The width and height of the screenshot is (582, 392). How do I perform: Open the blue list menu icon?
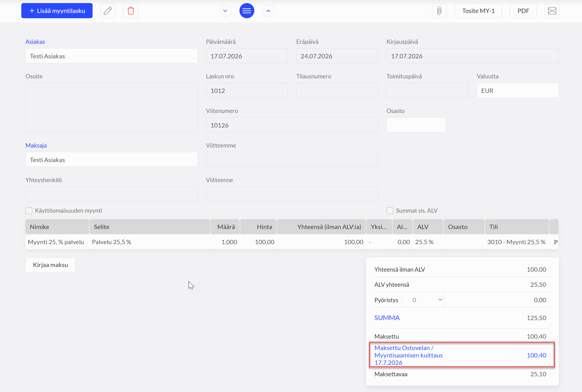pos(247,11)
